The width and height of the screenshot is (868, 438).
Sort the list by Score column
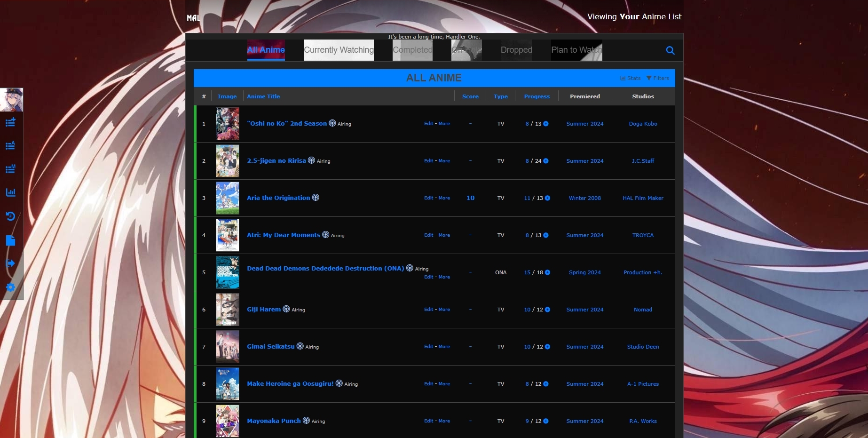470,96
